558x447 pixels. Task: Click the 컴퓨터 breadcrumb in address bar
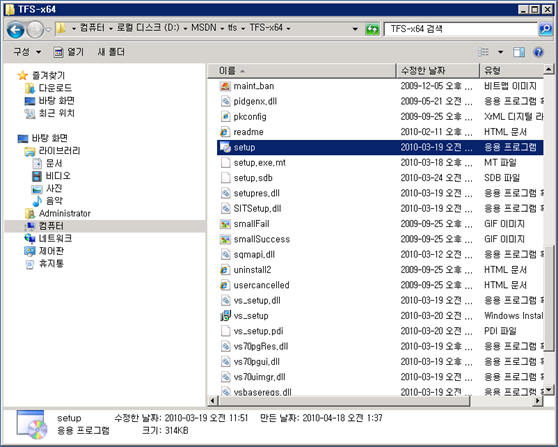(x=92, y=27)
